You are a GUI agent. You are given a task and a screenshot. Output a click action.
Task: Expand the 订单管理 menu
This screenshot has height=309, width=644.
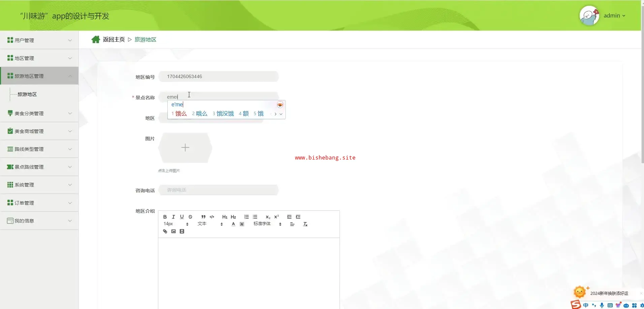point(39,203)
